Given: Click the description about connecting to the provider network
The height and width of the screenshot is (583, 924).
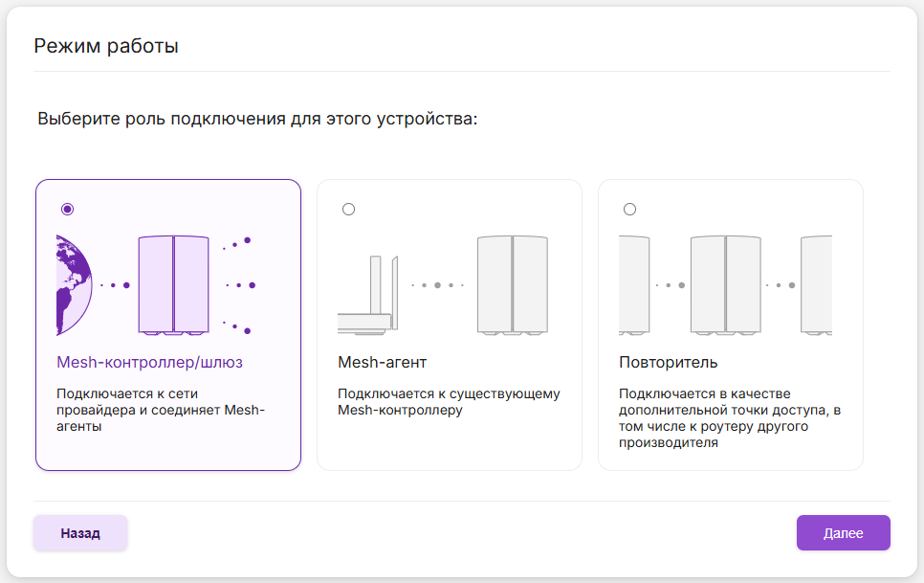Looking at the screenshot, I should pyautogui.click(x=160, y=410).
